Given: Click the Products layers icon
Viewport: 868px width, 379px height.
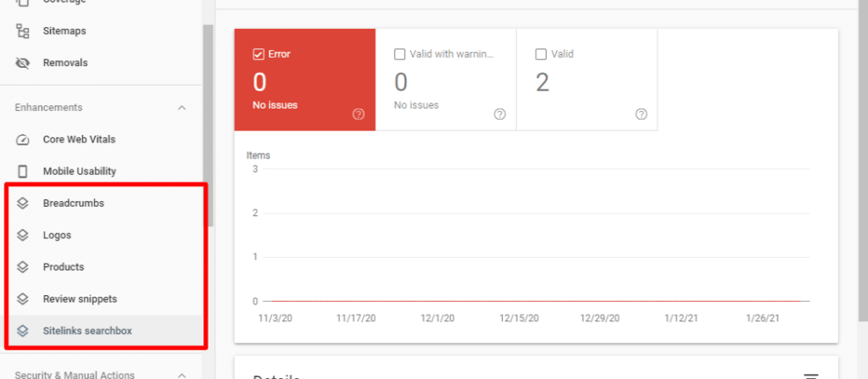Looking at the screenshot, I should [22, 267].
